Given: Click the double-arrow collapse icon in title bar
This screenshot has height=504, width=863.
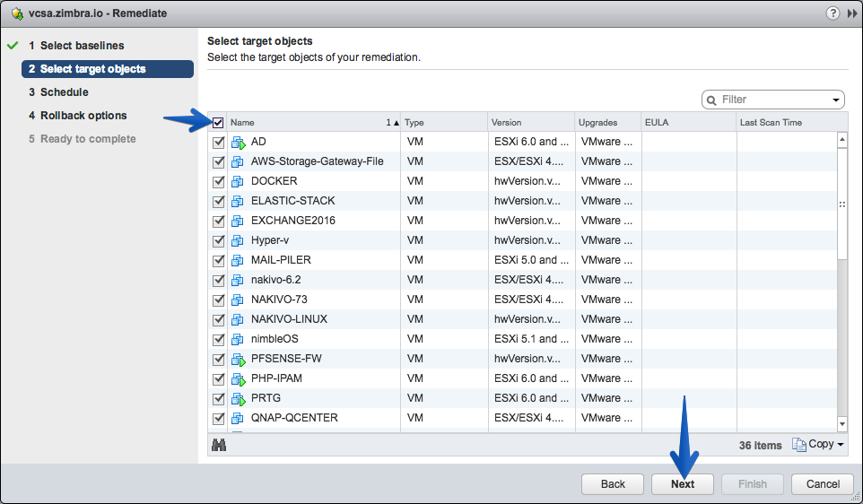Looking at the screenshot, I should pos(852,13).
